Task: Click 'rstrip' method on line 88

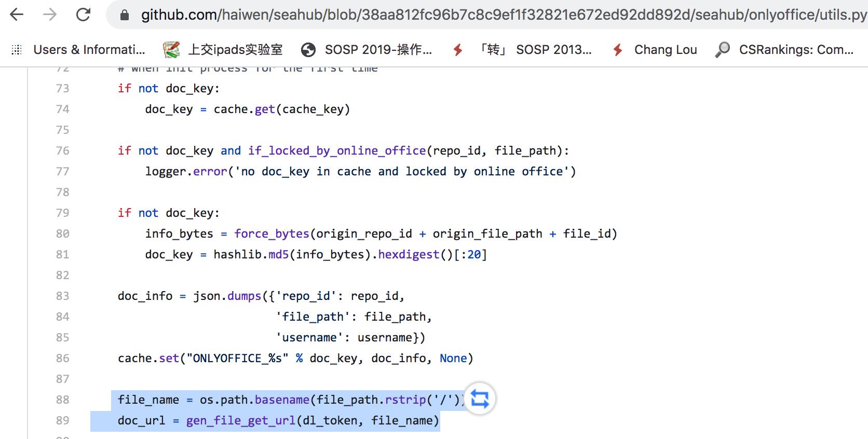Action: (x=405, y=400)
